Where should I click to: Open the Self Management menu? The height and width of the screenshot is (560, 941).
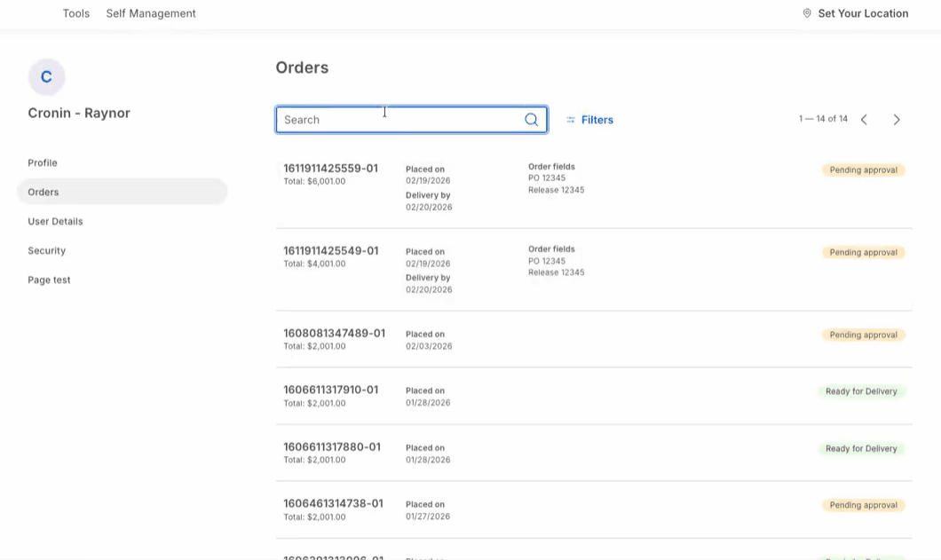coord(151,13)
